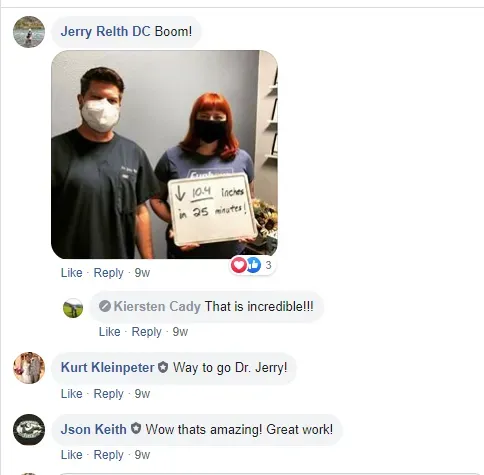Screen dimensions: 484x475
Task: Open Kiersten Cady's small avatar
Action: [x=73, y=308]
